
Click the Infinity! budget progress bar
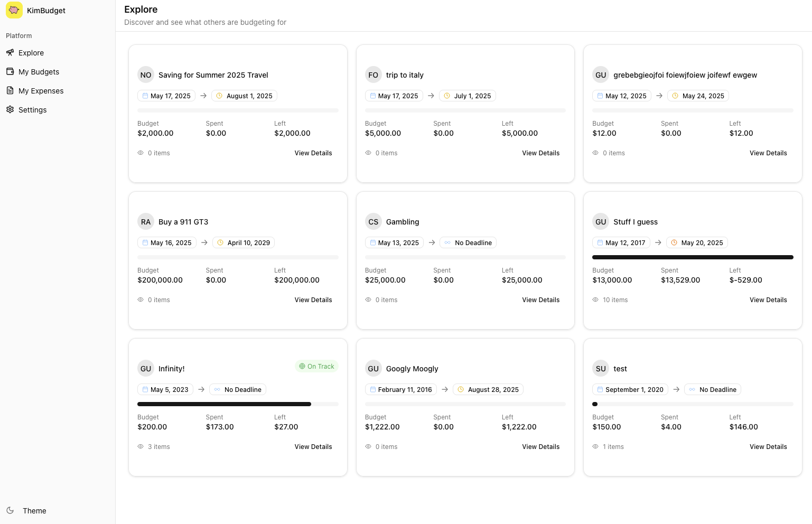pyautogui.click(x=225, y=404)
